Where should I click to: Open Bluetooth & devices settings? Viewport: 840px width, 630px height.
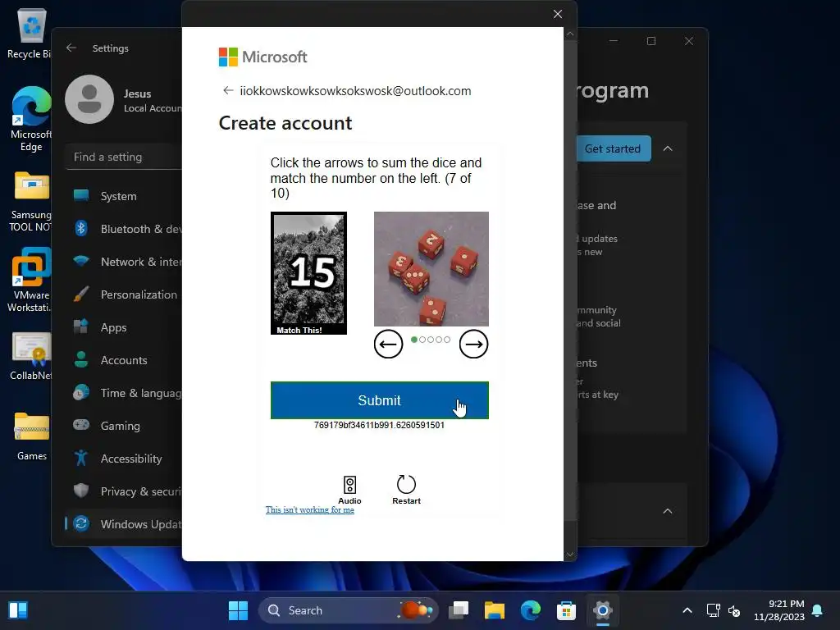[x=125, y=229]
